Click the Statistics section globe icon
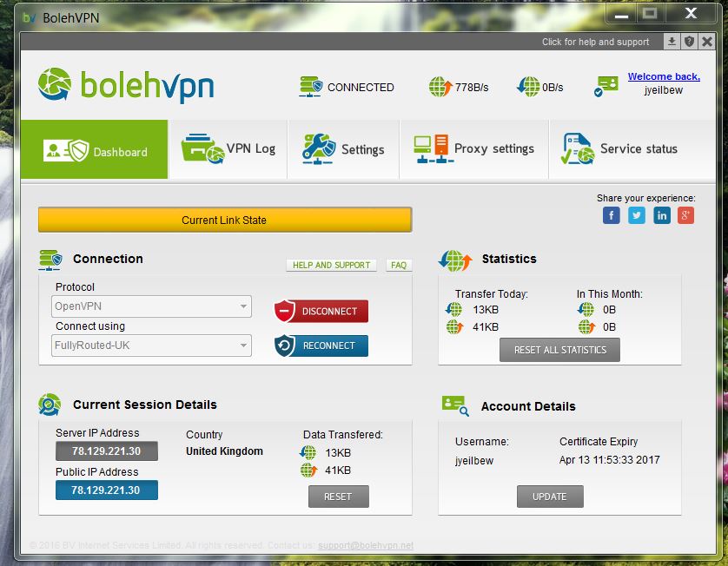Viewport: 728px width, 566px height. (455, 260)
